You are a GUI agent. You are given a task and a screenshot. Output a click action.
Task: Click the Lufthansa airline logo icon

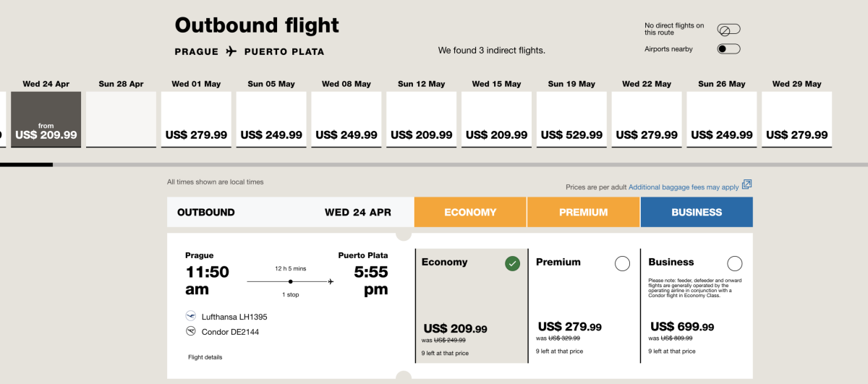pyautogui.click(x=191, y=316)
